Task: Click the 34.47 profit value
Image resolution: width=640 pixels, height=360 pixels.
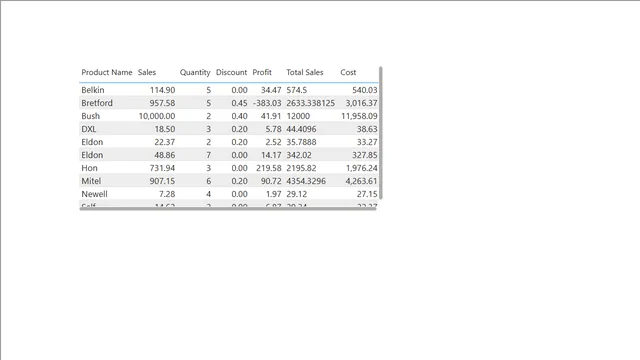Action: pos(271,90)
